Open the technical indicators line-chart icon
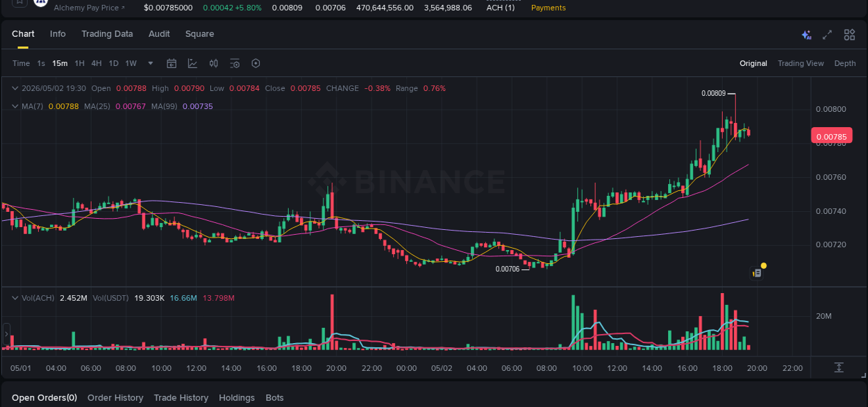 pyautogui.click(x=192, y=63)
